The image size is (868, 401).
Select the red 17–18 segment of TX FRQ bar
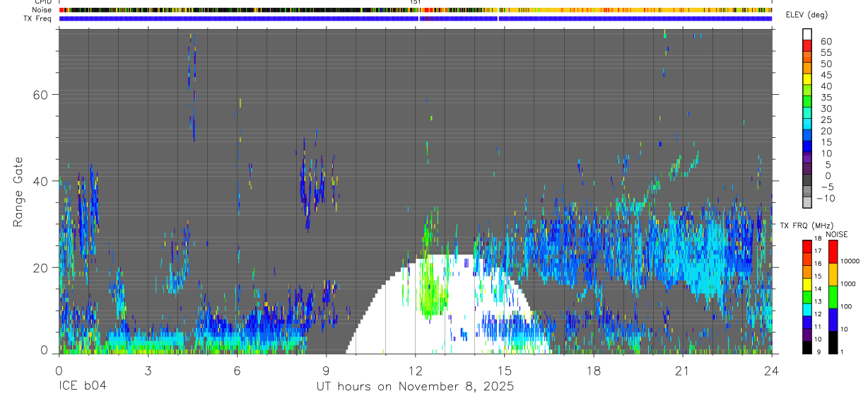(x=807, y=246)
